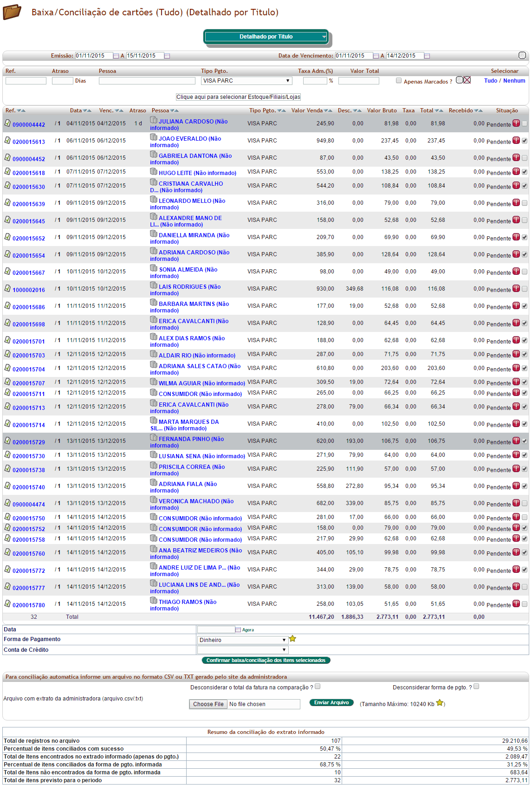
Task: Click the Choose File button
Action: click(x=208, y=704)
